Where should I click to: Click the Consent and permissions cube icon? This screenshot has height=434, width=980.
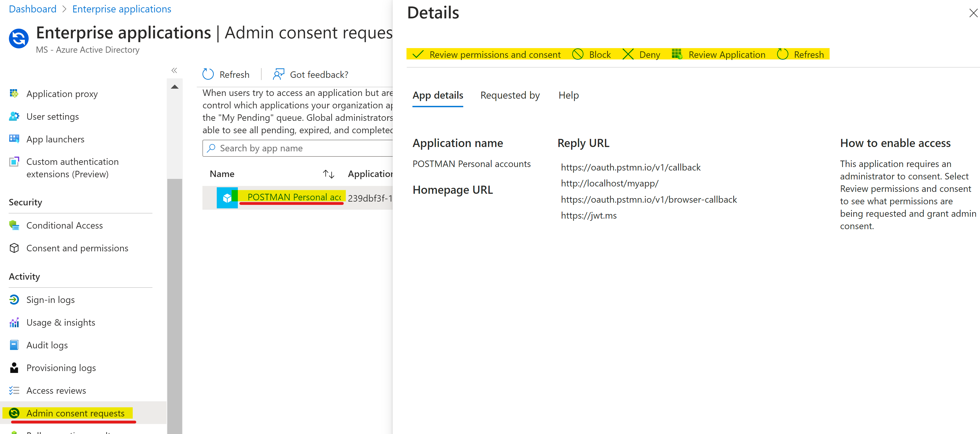(14, 248)
